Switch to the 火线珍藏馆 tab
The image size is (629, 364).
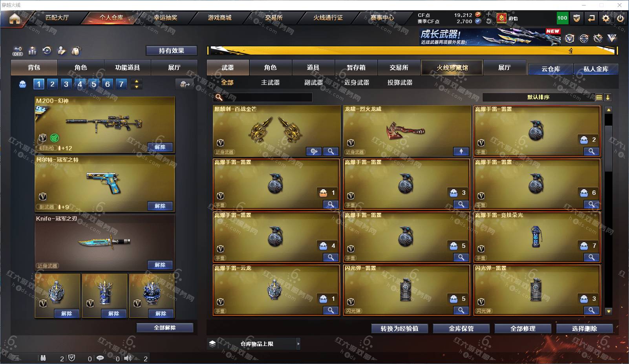(452, 68)
